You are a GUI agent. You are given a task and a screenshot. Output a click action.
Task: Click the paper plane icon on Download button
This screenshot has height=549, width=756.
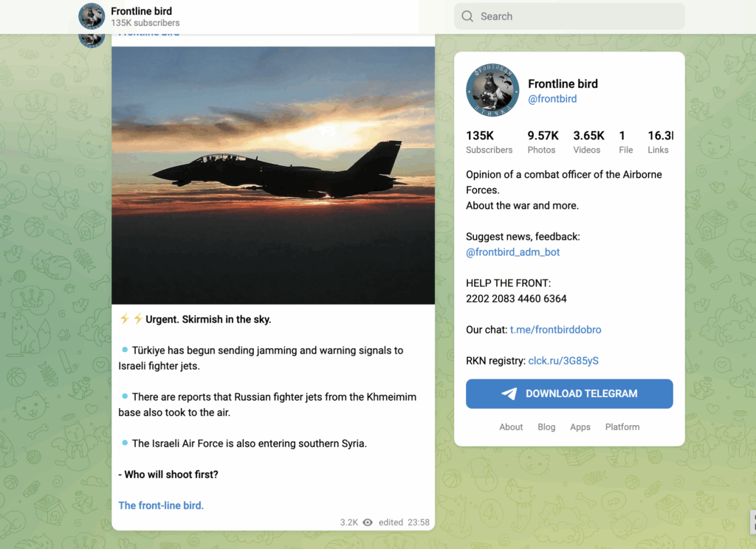[509, 394]
